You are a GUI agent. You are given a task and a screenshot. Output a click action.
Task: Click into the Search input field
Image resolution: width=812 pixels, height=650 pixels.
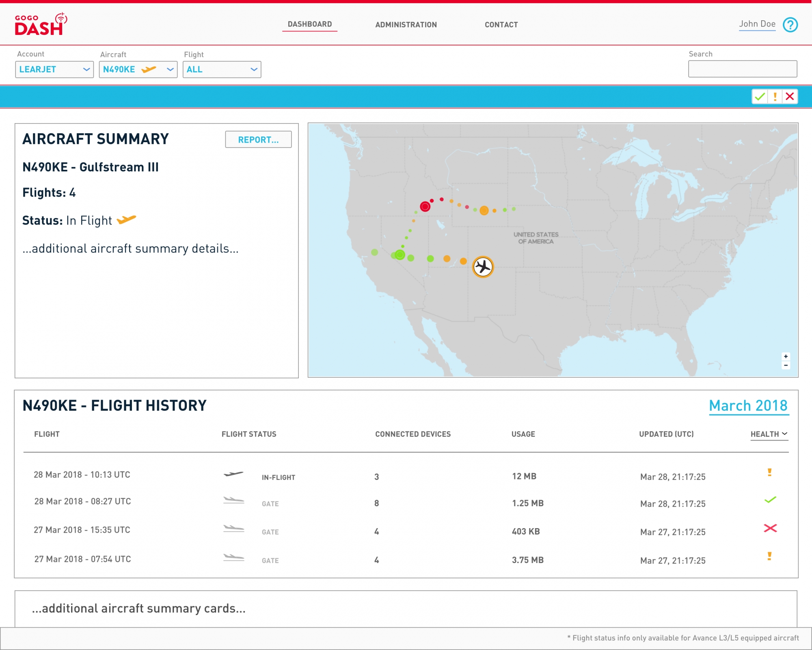[743, 69]
